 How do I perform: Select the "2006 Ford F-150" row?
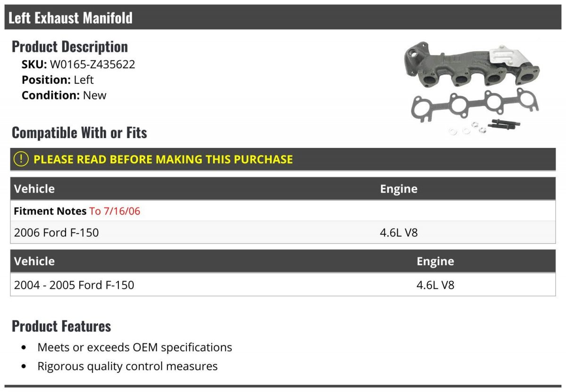(x=57, y=232)
